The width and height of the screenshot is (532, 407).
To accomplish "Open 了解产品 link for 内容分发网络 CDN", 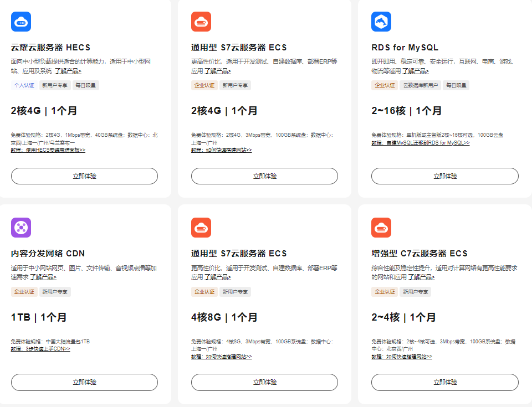I will click(x=43, y=277).
